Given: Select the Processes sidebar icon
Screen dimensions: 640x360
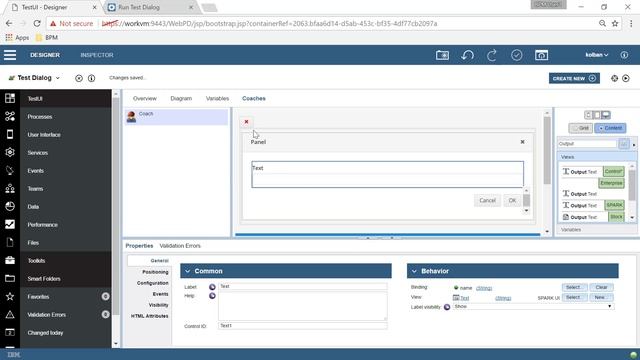Looking at the screenshot, I should pos(10,116).
